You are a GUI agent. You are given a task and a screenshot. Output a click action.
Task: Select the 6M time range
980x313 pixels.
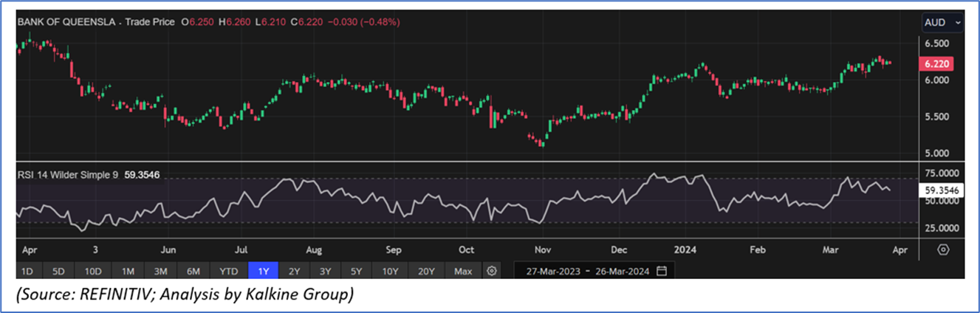tap(194, 271)
